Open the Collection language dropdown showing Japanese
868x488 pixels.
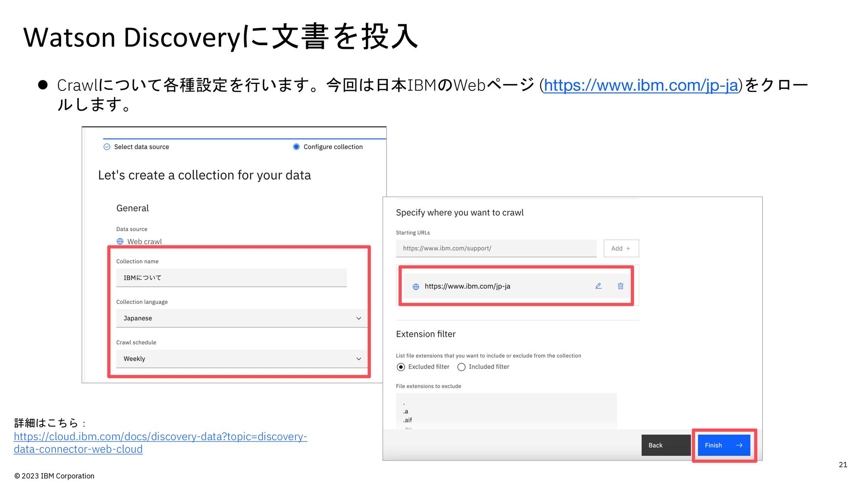(242, 318)
